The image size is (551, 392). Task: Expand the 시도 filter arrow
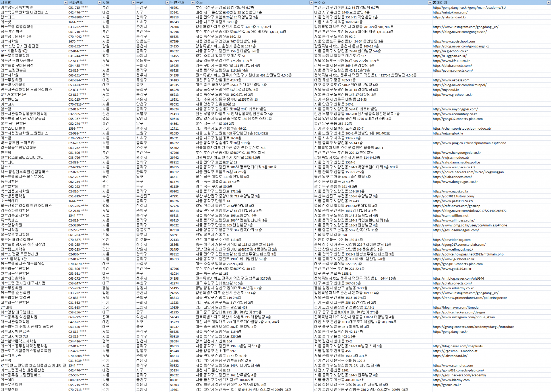133,3
